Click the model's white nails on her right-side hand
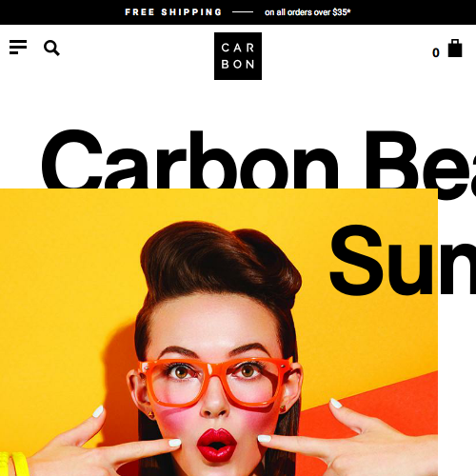476x476 pixels. click(x=336, y=404)
